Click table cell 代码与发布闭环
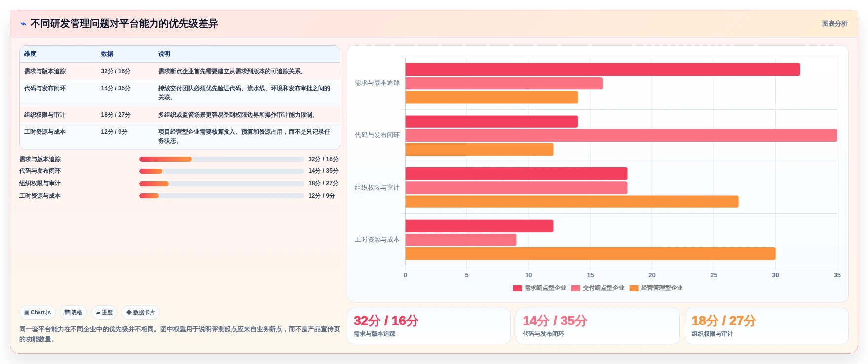Image resolution: width=868 pixels, height=364 pixels. 45,88
